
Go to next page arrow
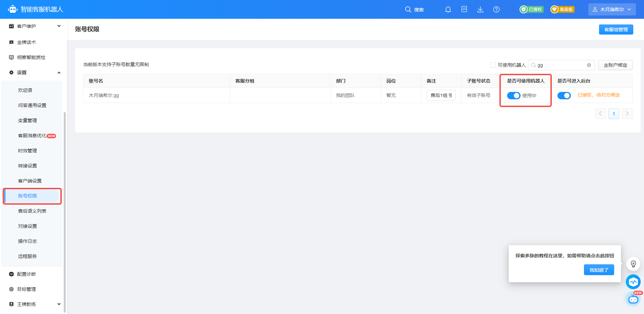627,114
